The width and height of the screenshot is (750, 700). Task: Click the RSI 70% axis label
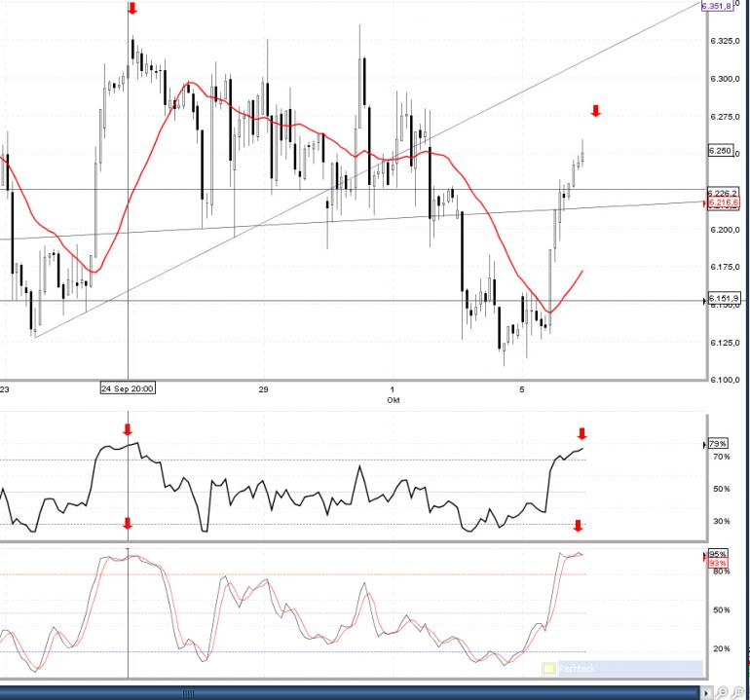click(722, 458)
